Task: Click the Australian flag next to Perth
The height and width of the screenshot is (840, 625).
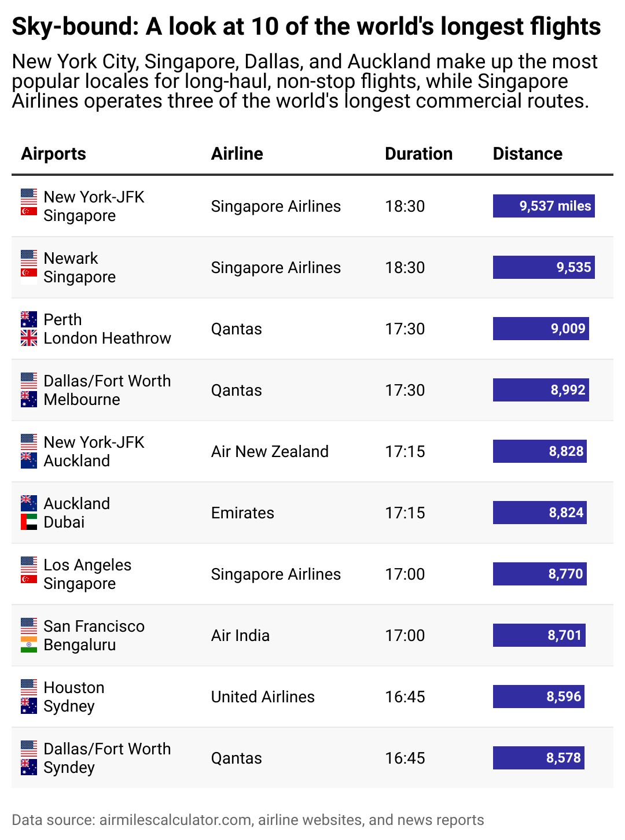Action: (29, 319)
